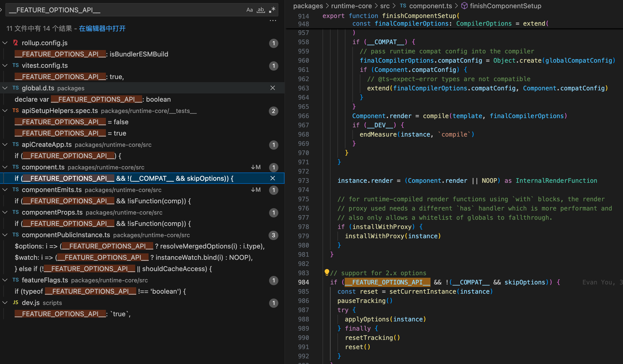
Task: Click JS icon beside dev.js
Action: [16, 302]
